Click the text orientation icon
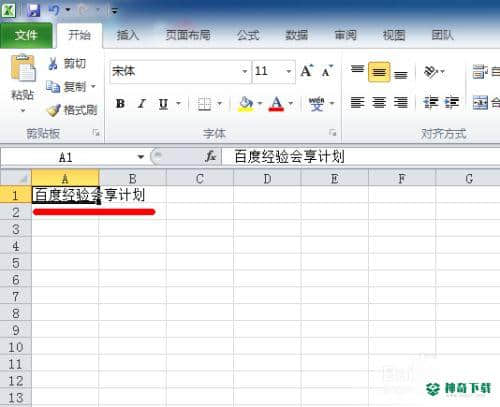 point(431,72)
